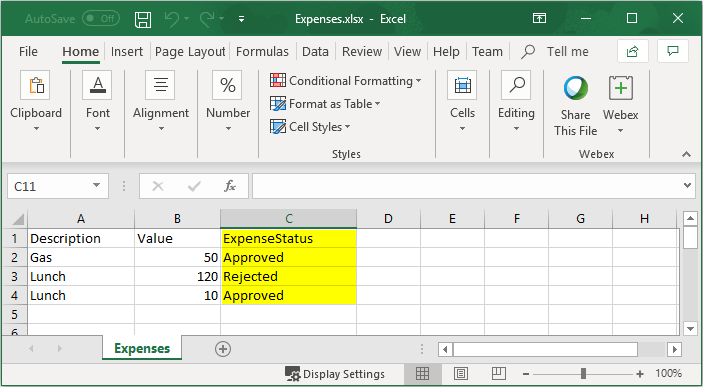The height and width of the screenshot is (387, 703).
Task: Open the redo history dropdown arrow
Action: [221, 19]
